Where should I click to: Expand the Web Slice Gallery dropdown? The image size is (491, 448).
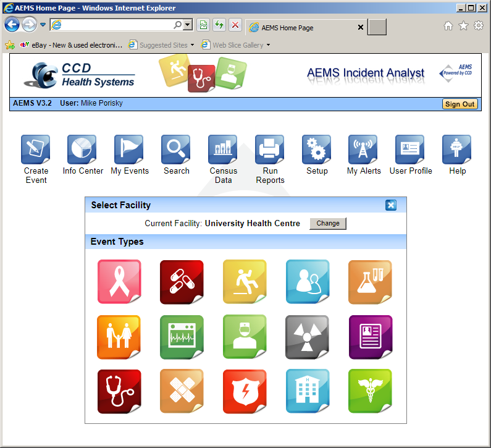pyautogui.click(x=269, y=45)
